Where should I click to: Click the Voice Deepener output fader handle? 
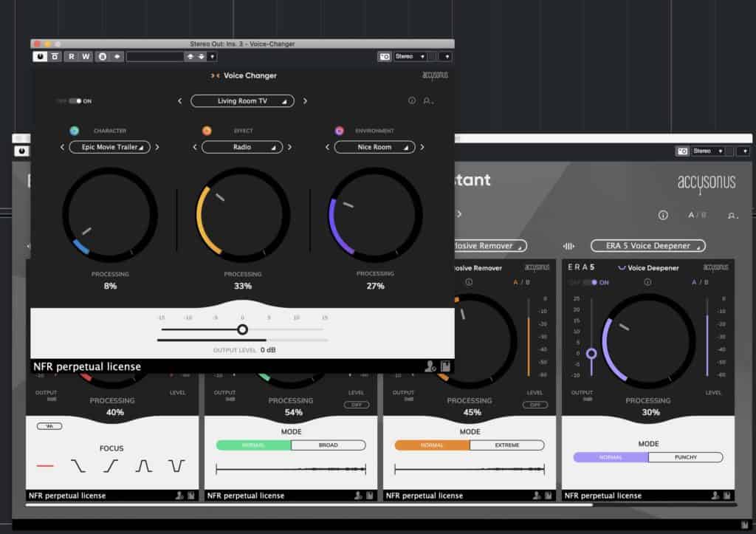(x=591, y=354)
